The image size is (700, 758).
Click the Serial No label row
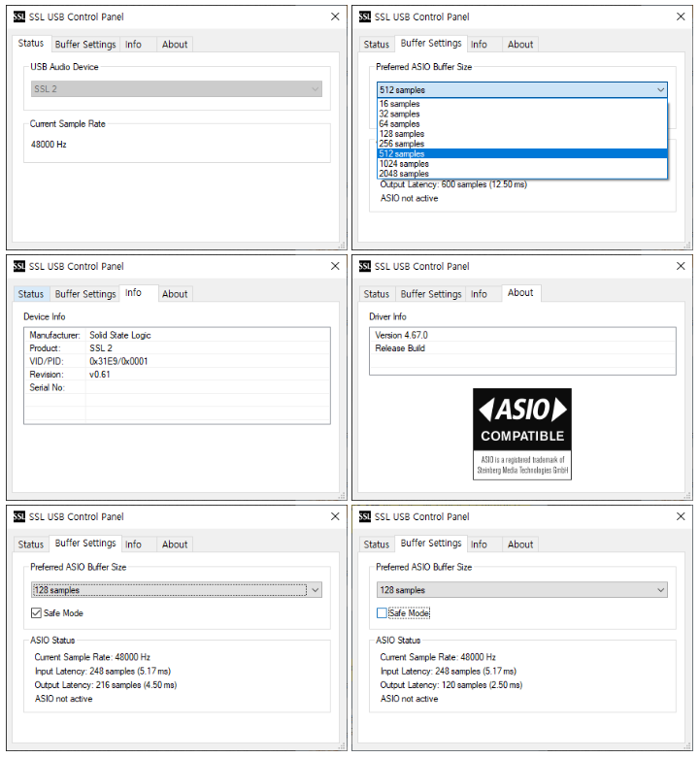[x=47, y=387]
